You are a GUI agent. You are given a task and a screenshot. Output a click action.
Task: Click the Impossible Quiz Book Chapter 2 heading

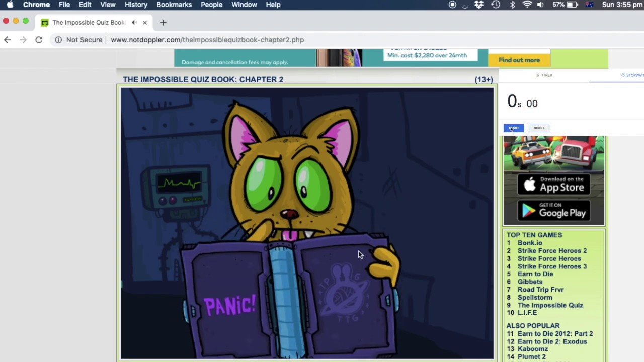click(203, 79)
